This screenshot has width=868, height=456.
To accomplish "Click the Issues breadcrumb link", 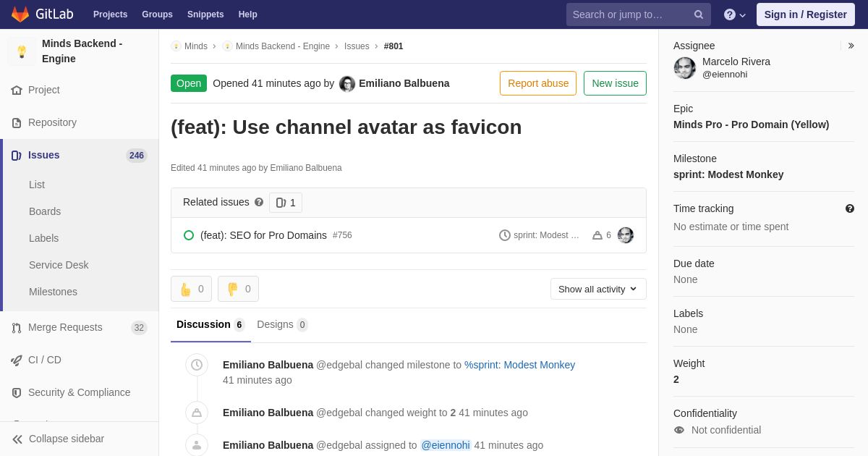I will (x=357, y=46).
